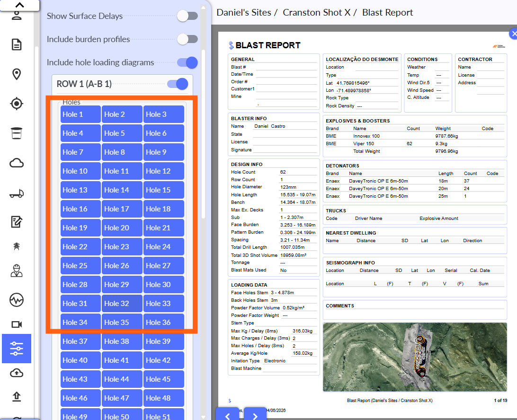Go to the next report page
This screenshot has width=517, height=420.
click(x=255, y=415)
